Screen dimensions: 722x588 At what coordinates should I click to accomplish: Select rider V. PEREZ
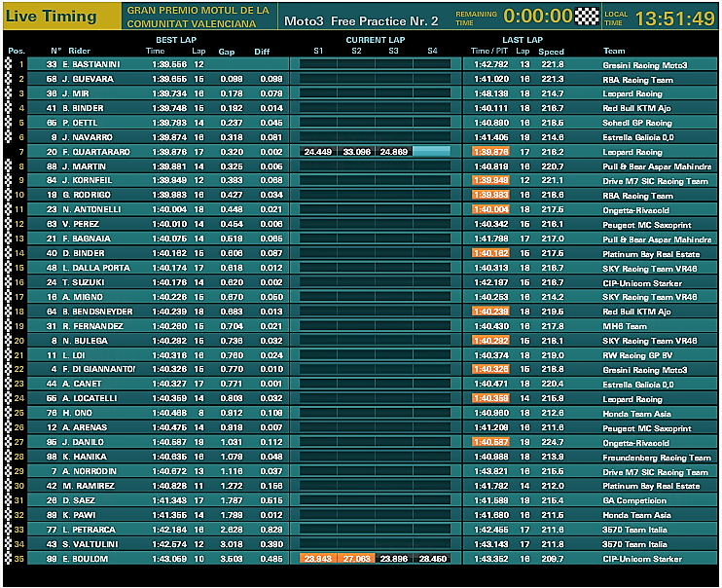click(x=81, y=224)
